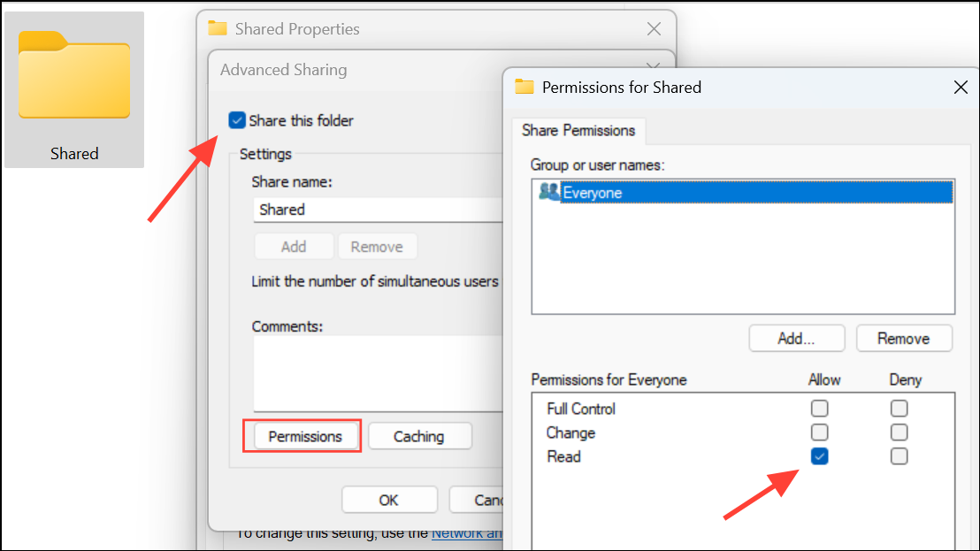Click Add... in Permissions dialog
Image resolution: width=980 pixels, height=551 pixels.
click(796, 339)
